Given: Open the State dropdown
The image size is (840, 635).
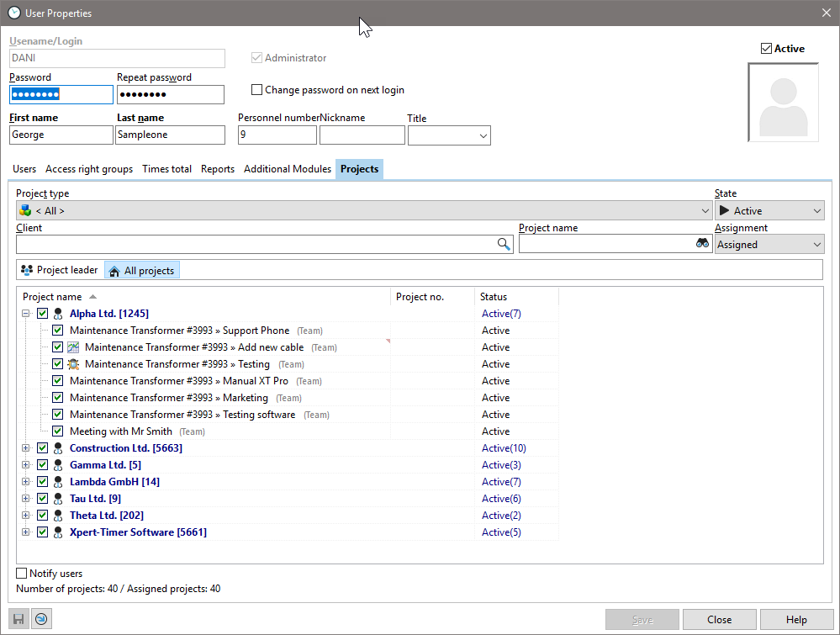Looking at the screenshot, I should click(769, 211).
